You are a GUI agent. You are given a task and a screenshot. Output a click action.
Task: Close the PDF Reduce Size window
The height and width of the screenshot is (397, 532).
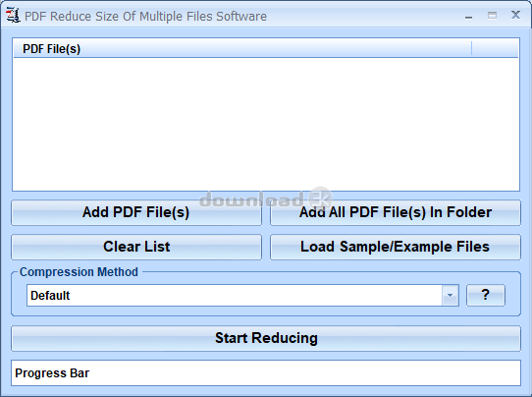515,15
